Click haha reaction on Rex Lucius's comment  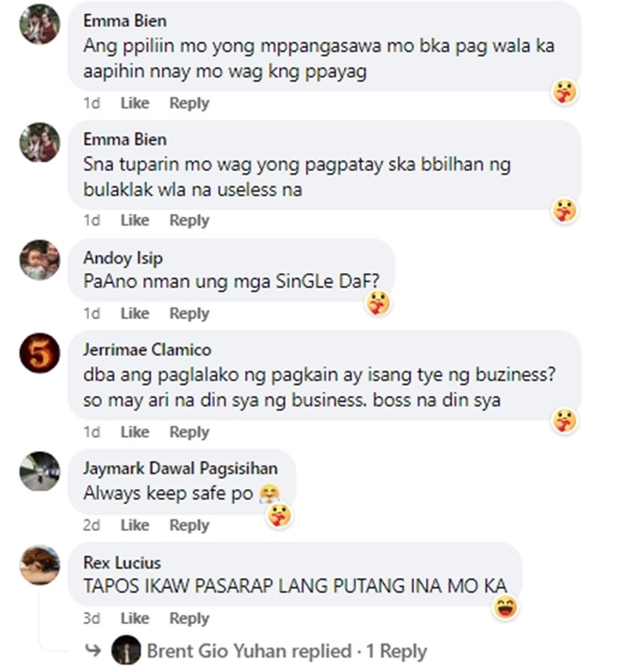[x=506, y=607]
